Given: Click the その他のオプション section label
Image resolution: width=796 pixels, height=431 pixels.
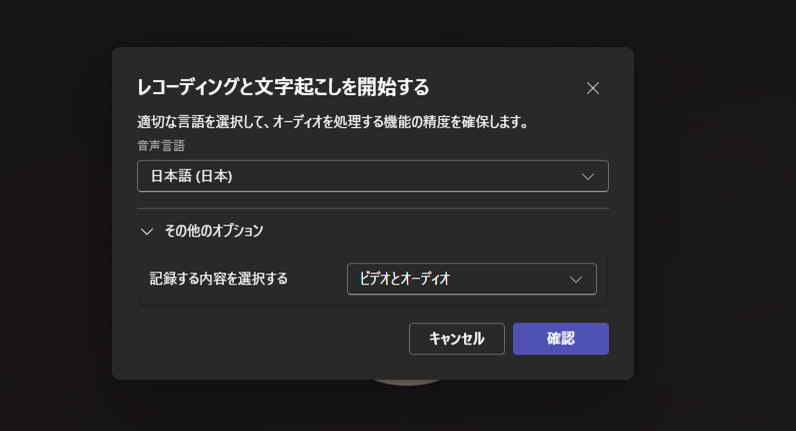Looking at the screenshot, I should (x=214, y=231).
